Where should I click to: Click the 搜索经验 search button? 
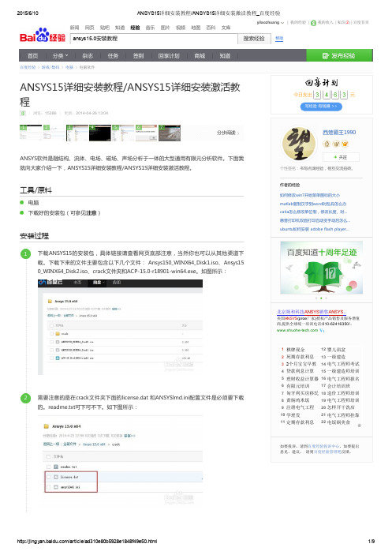point(254,39)
